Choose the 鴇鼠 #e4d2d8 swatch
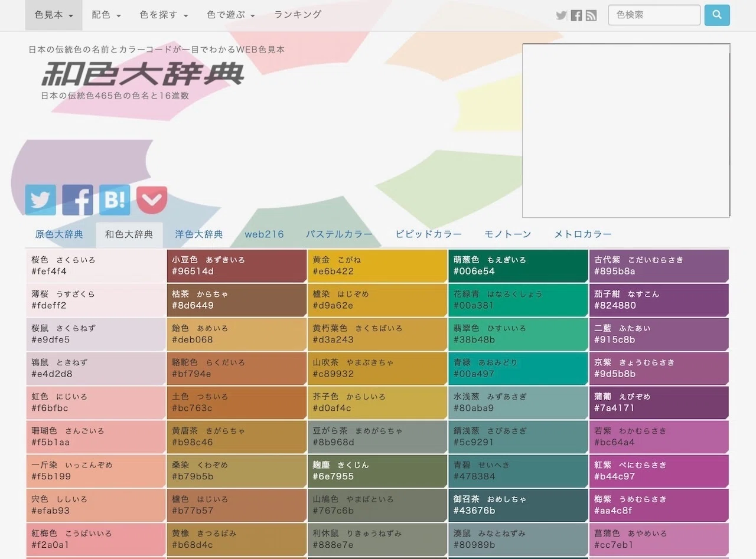The width and height of the screenshot is (756, 559). point(96,368)
